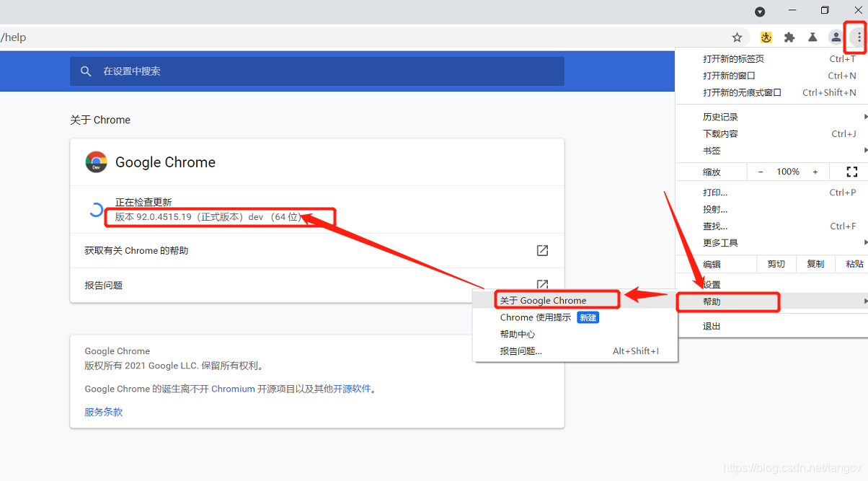Click the search magnifier icon in settings
The height and width of the screenshot is (481, 868).
(x=86, y=71)
